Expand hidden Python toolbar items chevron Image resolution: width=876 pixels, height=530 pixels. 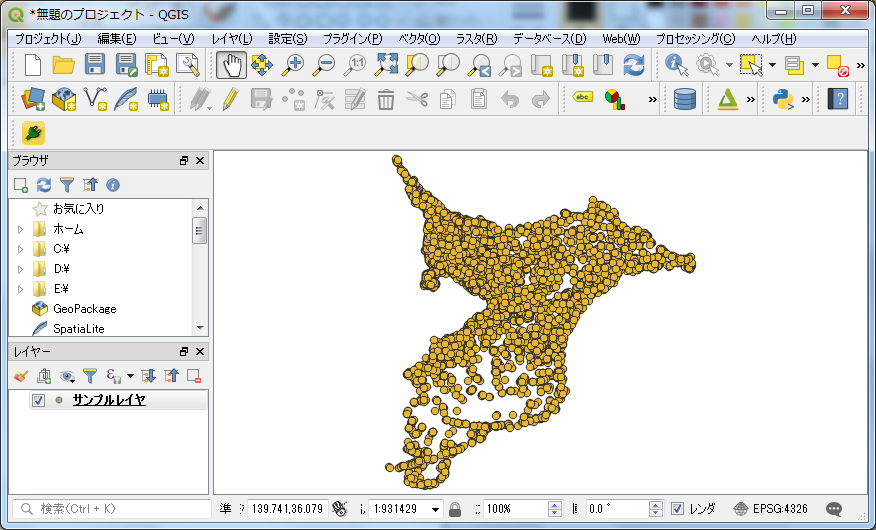click(x=806, y=99)
